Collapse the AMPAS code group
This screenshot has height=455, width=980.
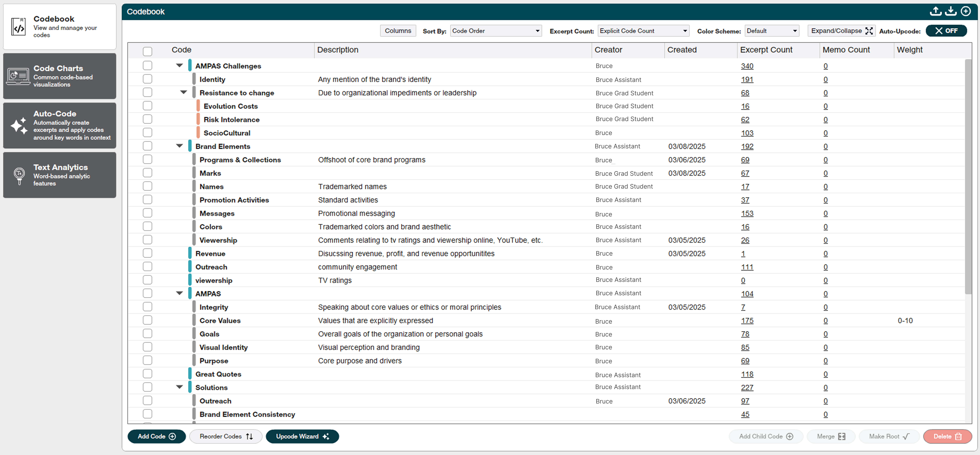tap(180, 293)
